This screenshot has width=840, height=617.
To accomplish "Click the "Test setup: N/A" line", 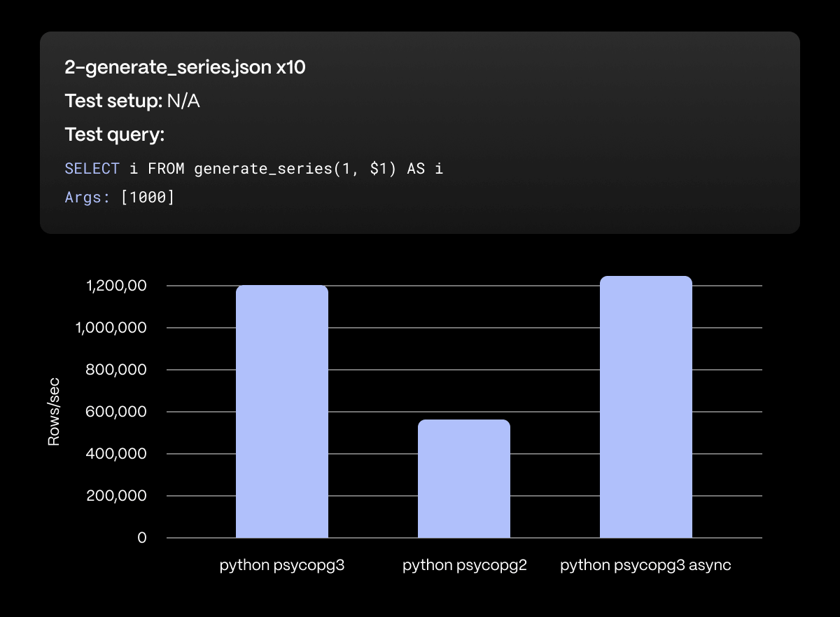I will click(132, 102).
